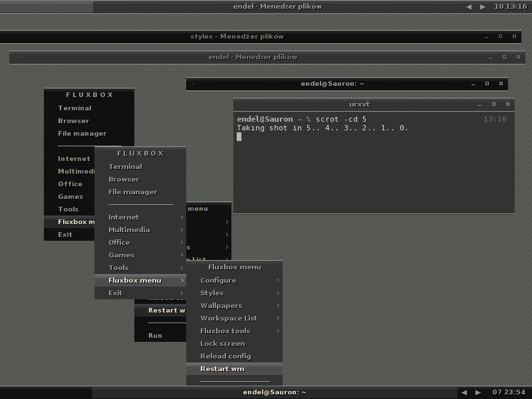Maximize the endel@Sauron terminal window

click(x=487, y=84)
